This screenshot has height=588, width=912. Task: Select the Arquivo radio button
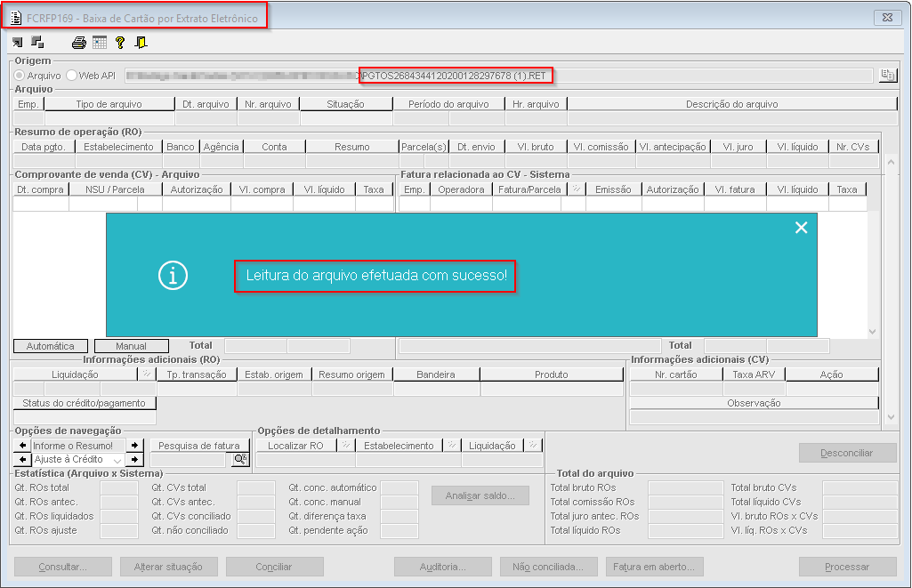tap(20, 76)
